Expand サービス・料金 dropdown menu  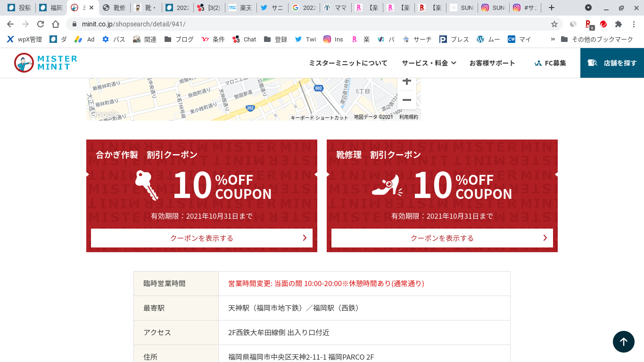[429, 63]
